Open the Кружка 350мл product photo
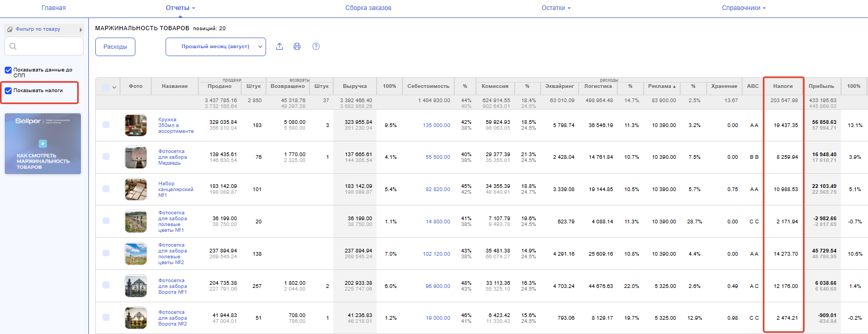868x334 pixels. (136, 125)
